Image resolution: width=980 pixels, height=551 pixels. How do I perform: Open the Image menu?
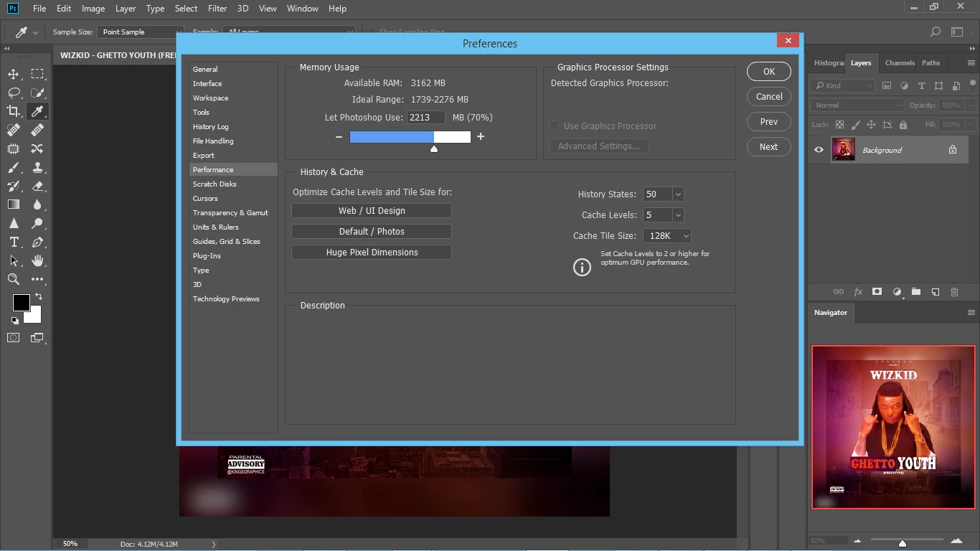point(93,9)
